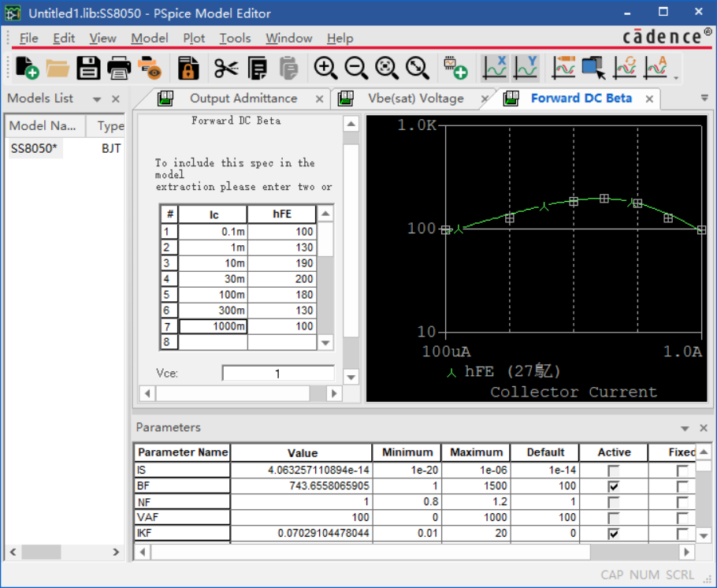Close the Forward DC Beta tab
The height and width of the screenshot is (588, 717).
pyautogui.click(x=649, y=99)
